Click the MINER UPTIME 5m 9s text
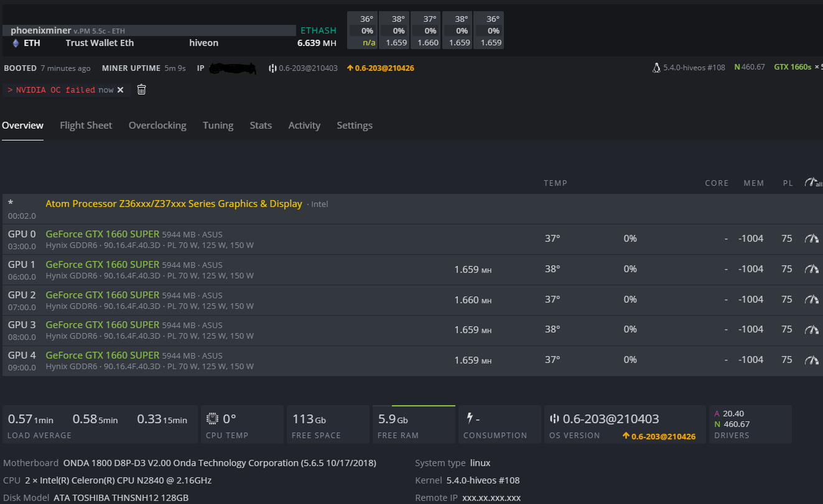The height and width of the screenshot is (504, 823). [x=144, y=68]
